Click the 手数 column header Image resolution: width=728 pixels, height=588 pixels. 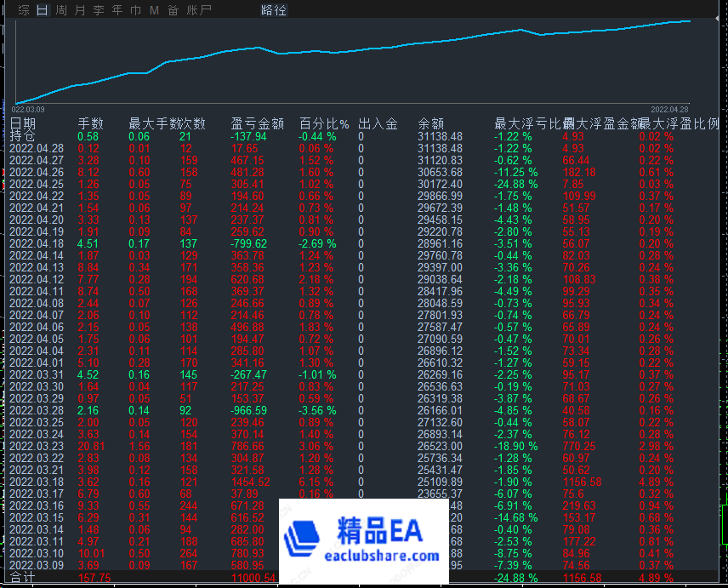click(90, 123)
